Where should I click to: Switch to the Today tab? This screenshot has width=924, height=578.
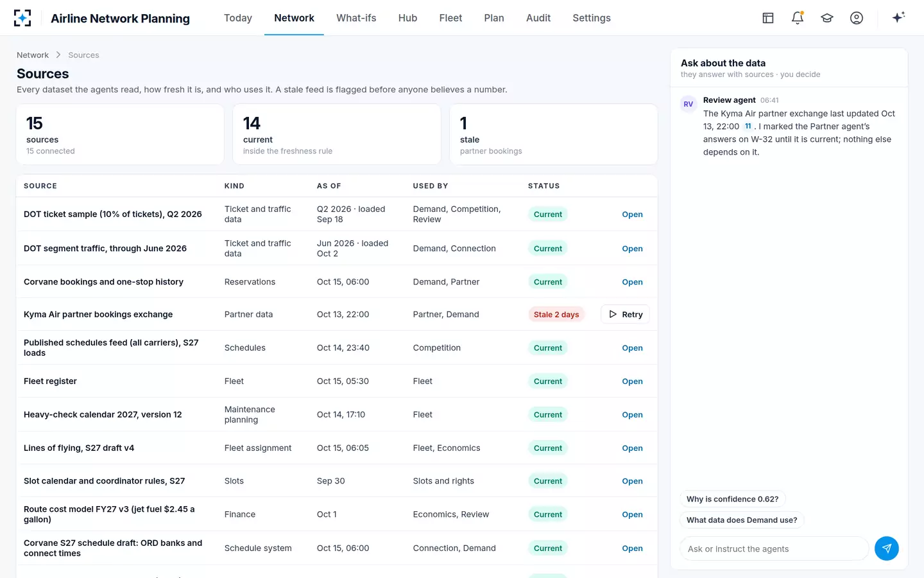pyautogui.click(x=238, y=18)
